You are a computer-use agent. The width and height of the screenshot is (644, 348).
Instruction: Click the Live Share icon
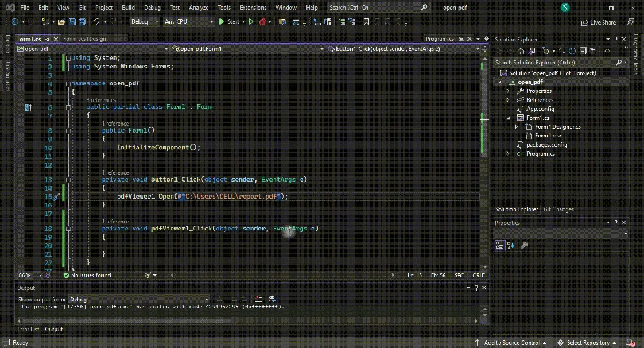pyautogui.click(x=598, y=23)
